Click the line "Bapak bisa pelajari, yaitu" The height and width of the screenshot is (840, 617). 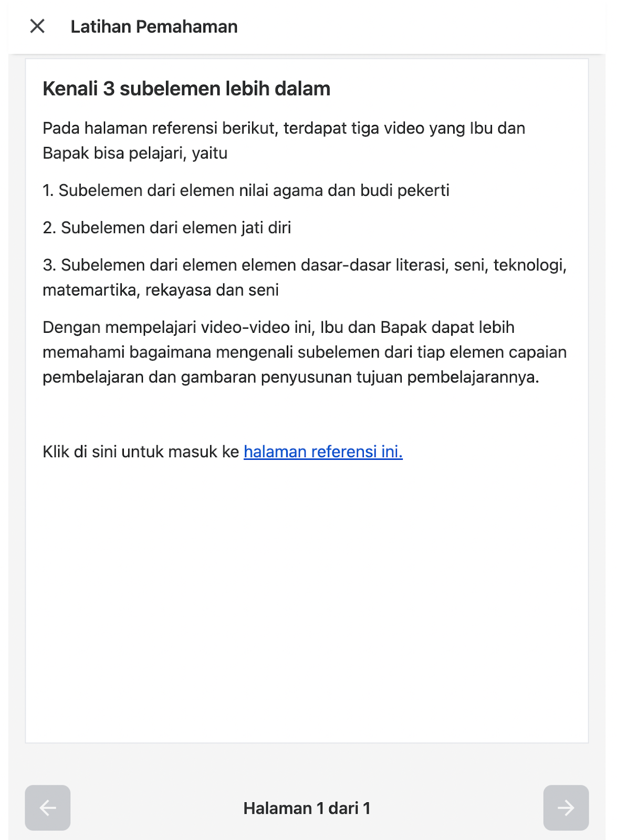point(135,153)
